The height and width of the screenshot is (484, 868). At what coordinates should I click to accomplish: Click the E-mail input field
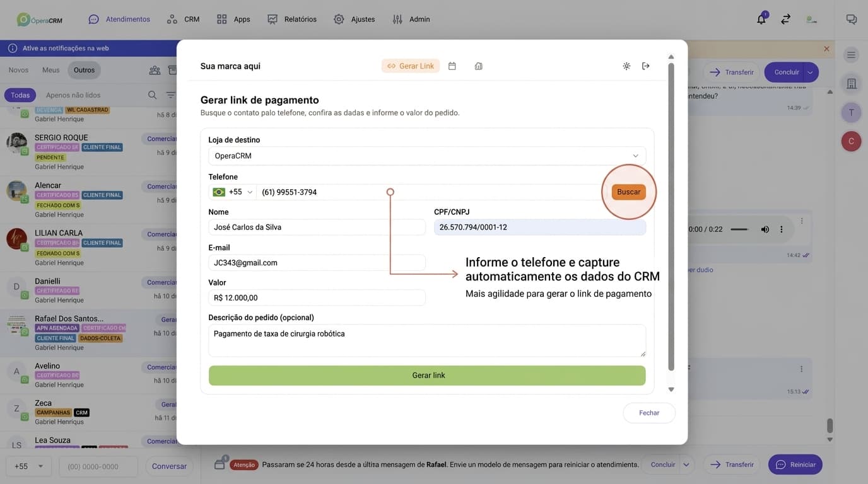tap(317, 263)
